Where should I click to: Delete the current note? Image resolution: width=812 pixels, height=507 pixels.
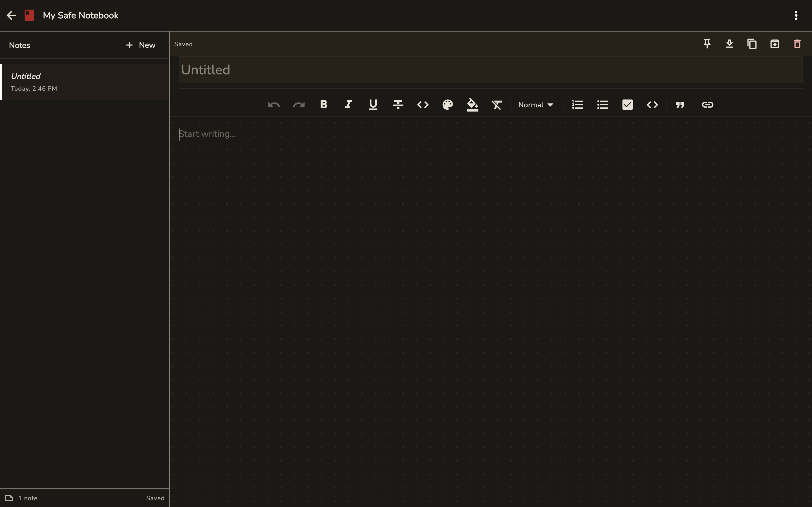click(x=796, y=44)
